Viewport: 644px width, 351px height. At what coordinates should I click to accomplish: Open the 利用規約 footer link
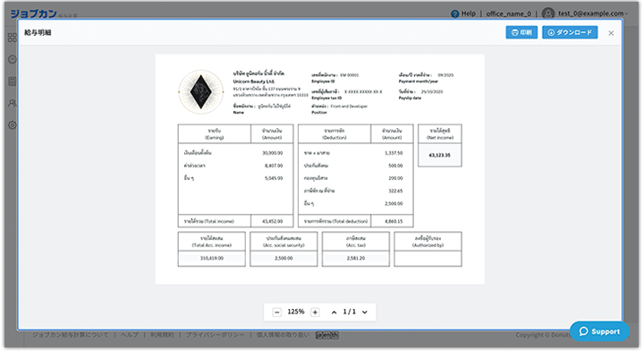[162, 335]
